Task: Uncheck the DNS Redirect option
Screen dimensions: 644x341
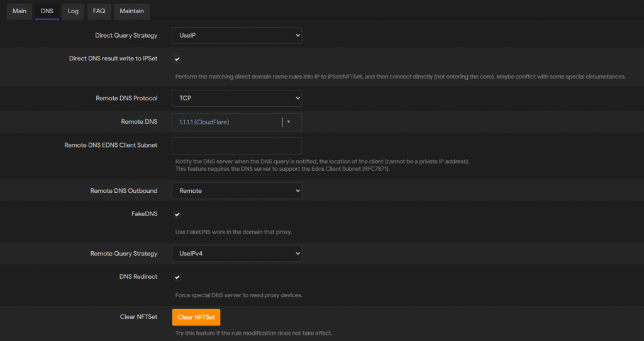Action: 177,278
